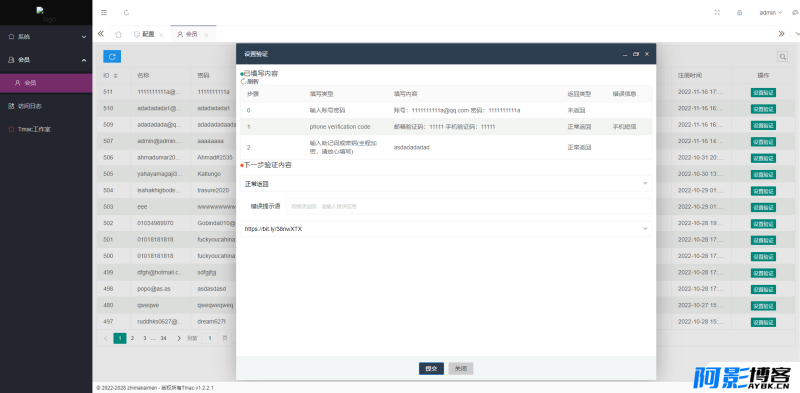Click the page reload icon in header
The width and height of the screenshot is (800, 393).
tap(127, 12)
